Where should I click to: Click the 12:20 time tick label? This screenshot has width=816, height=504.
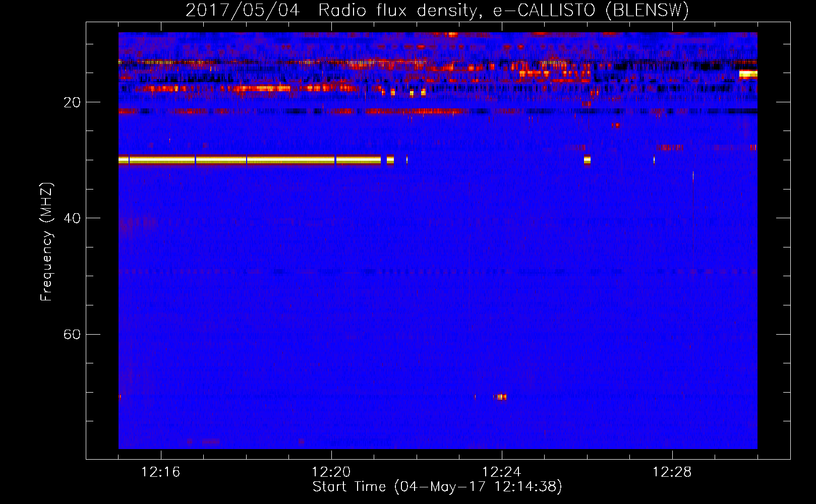pos(331,472)
